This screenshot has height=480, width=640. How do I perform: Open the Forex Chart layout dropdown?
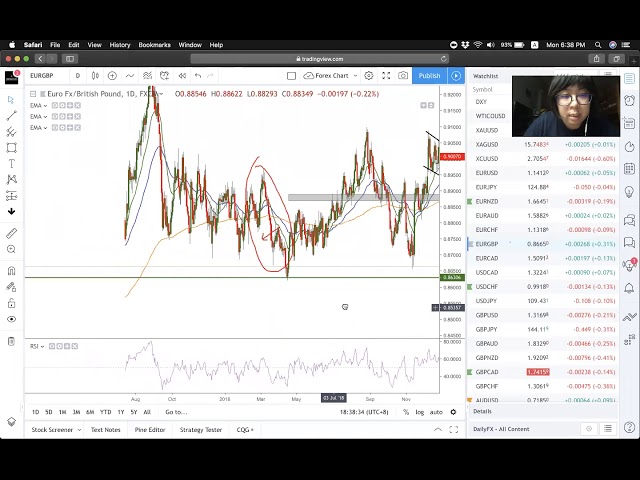coord(331,76)
